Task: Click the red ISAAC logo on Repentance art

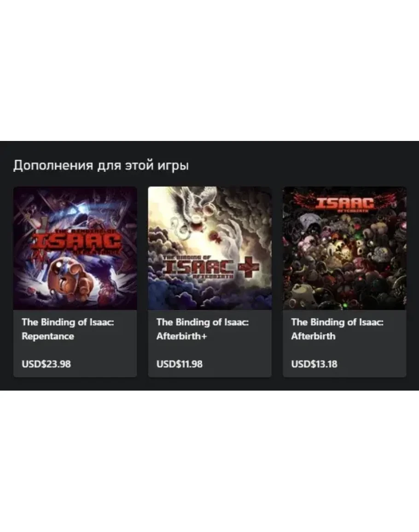Action: coord(79,241)
